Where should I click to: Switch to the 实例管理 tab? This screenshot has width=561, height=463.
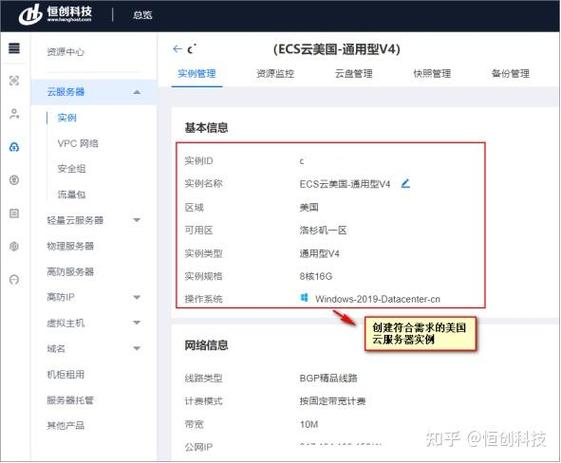197,74
